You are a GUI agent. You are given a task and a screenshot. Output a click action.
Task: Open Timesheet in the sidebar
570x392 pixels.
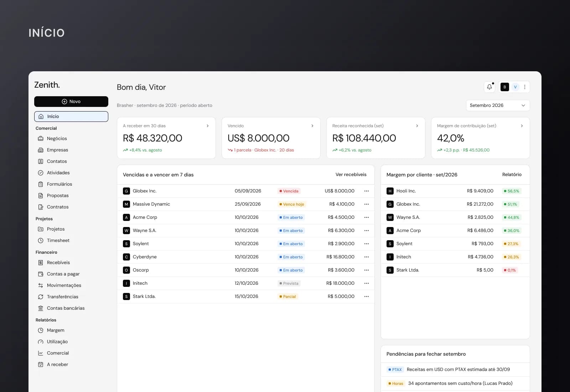[x=71, y=241]
